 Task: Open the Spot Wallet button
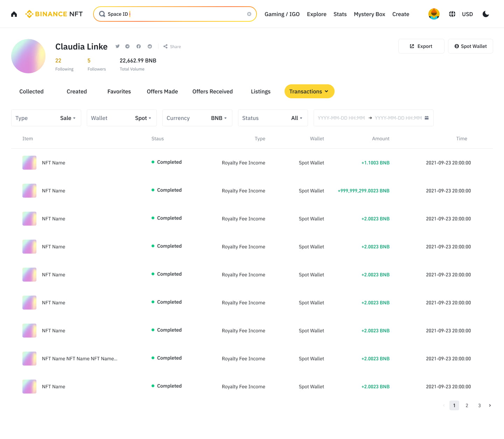click(x=470, y=46)
